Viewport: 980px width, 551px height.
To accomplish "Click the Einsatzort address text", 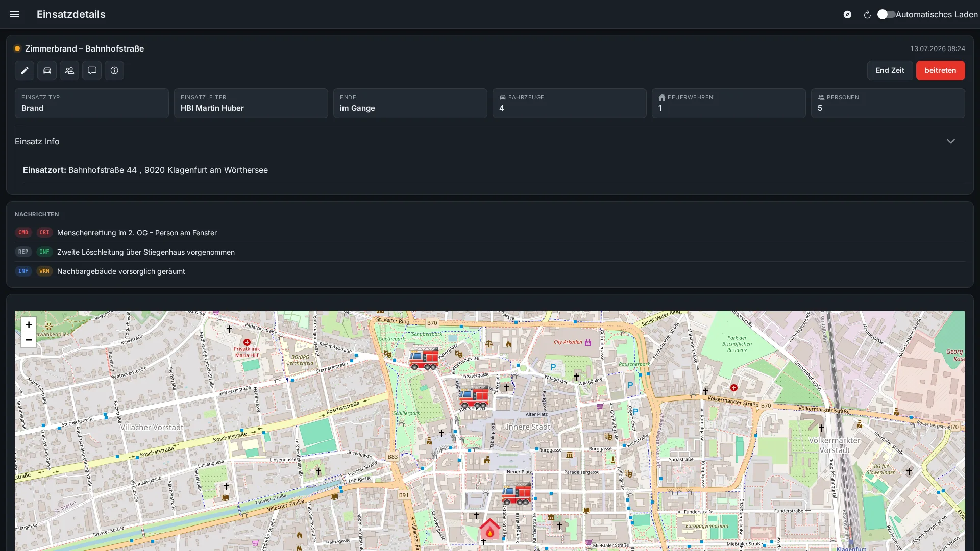I will point(145,170).
